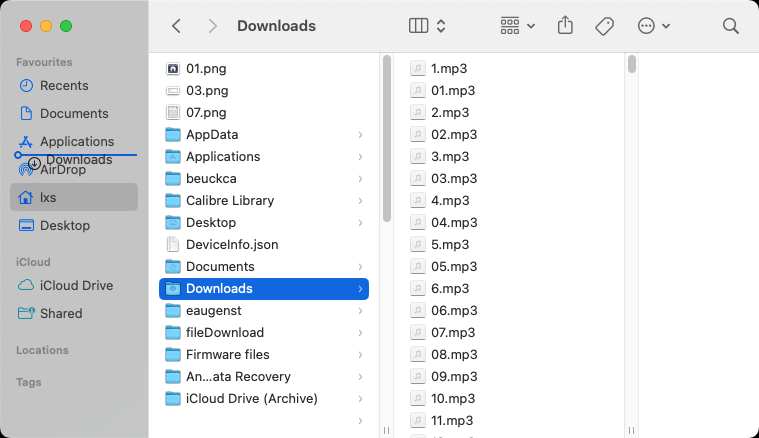Select 01.png file icon
759x438 pixels.
173,69
